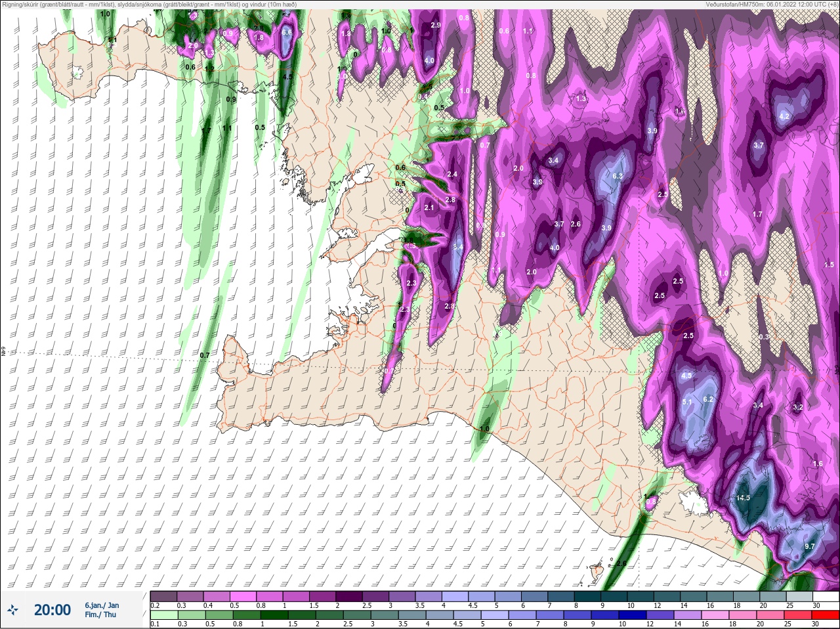
Task: Click the 2.1 precipitation value on map
Action: [429, 207]
